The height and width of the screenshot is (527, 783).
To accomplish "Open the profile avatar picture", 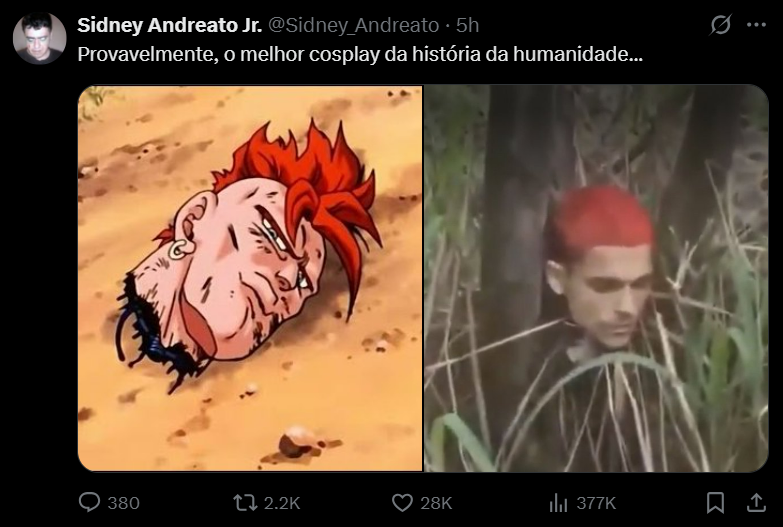I will click(39, 38).
